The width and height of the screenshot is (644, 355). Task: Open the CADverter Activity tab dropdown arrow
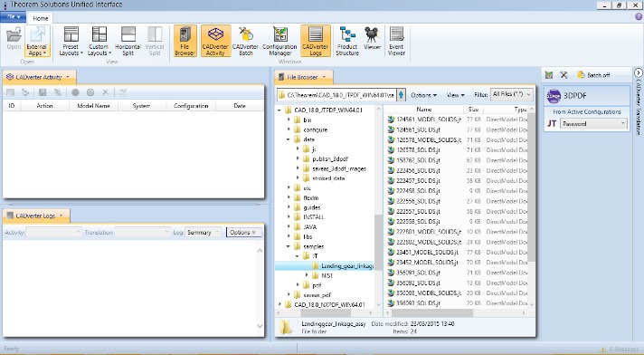[68, 77]
